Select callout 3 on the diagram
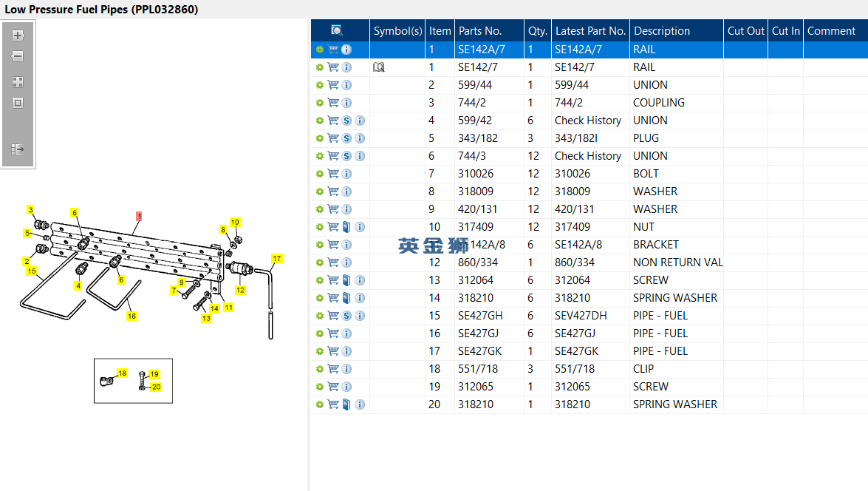 [x=30, y=209]
